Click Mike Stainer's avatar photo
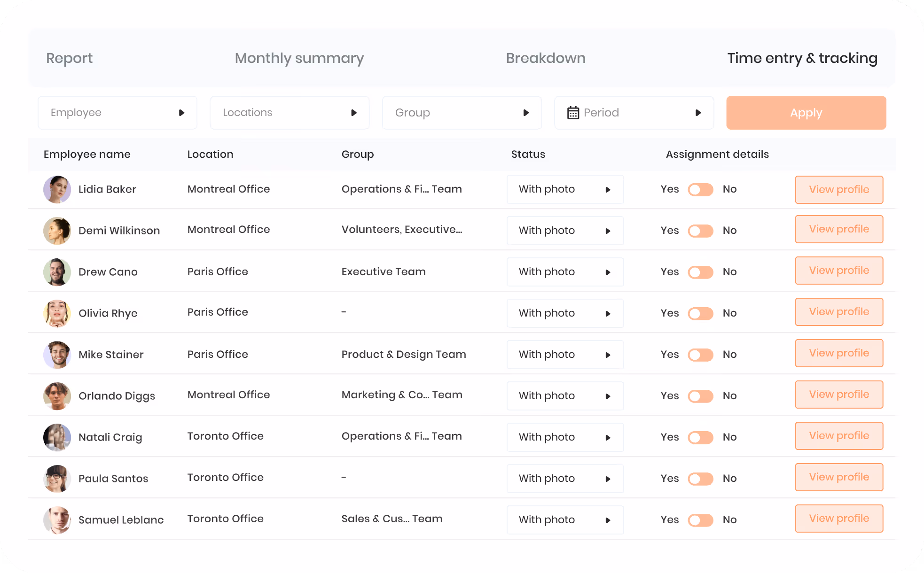924x573 pixels. tap(57, 355)
